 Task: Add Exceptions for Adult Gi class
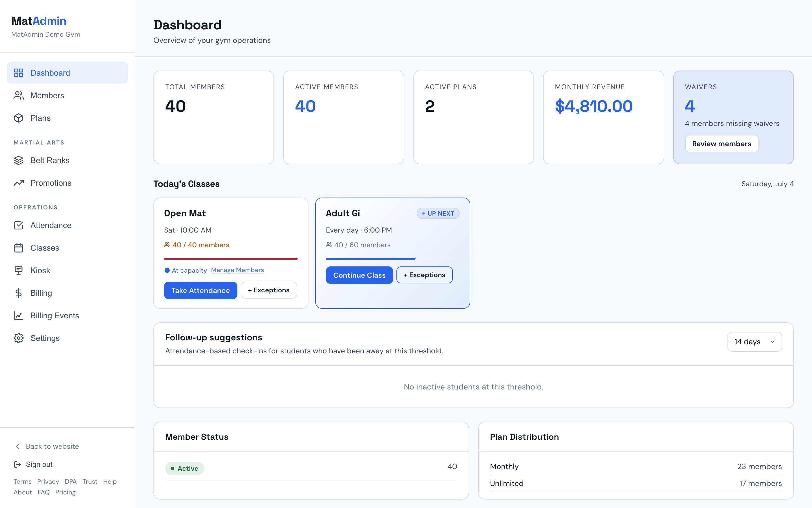click(424, 275)
